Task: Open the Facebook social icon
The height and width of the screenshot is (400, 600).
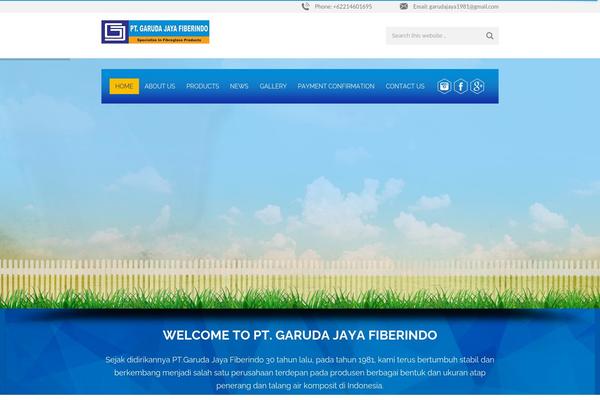Action: click(x=461, y=86)
